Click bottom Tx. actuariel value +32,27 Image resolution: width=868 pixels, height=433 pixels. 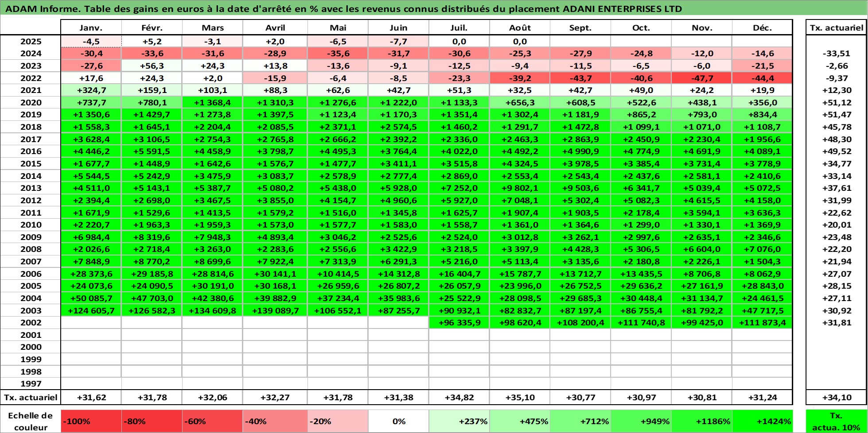click(275, 398)
